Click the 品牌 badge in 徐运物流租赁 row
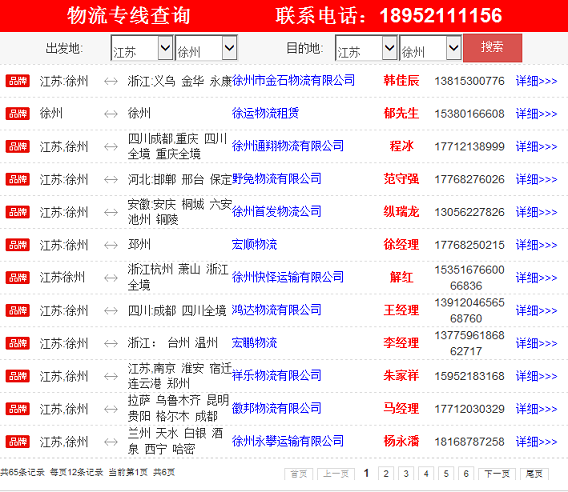The image size is (568, 492). [x=17, y=114]
